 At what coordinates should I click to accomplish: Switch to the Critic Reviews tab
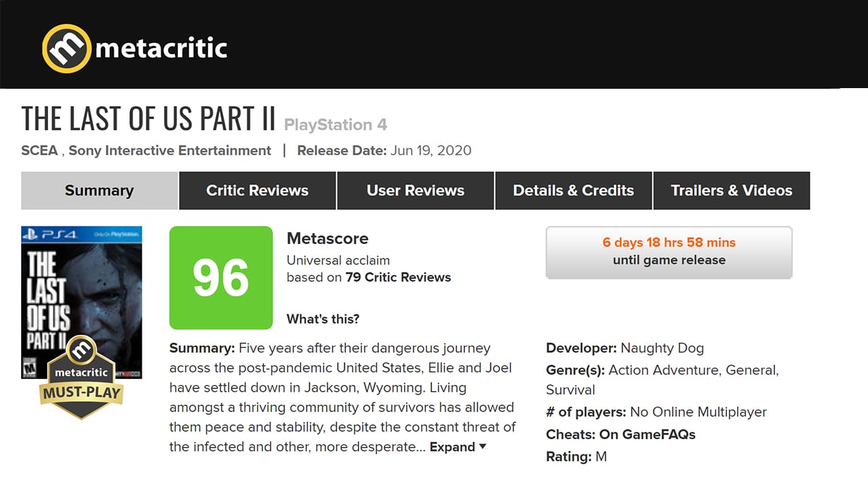[257, 190]
